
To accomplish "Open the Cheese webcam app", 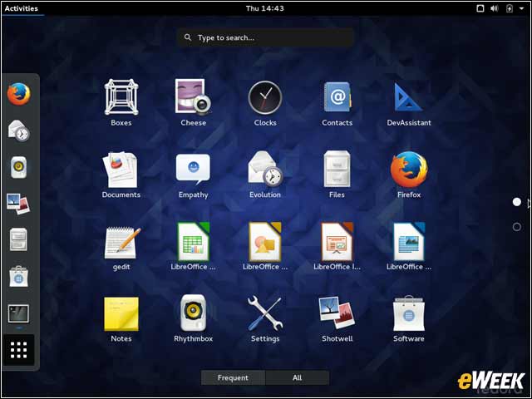I will [193, 103].
